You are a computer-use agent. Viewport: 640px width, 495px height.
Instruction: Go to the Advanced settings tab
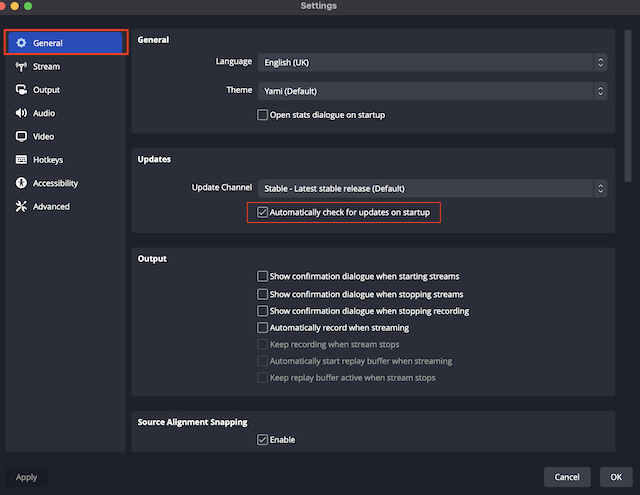[51, 206]
